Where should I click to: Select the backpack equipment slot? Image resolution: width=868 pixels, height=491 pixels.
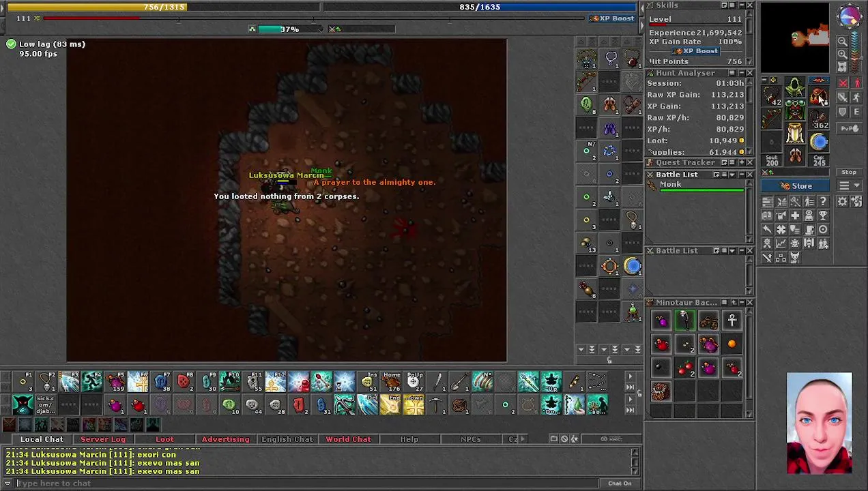[x=819, y=95]
